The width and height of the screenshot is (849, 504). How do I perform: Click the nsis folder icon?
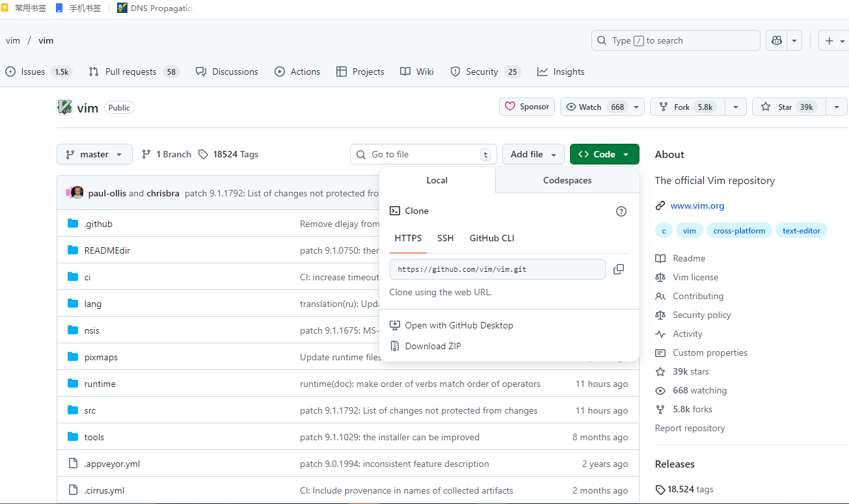point(73,330)
